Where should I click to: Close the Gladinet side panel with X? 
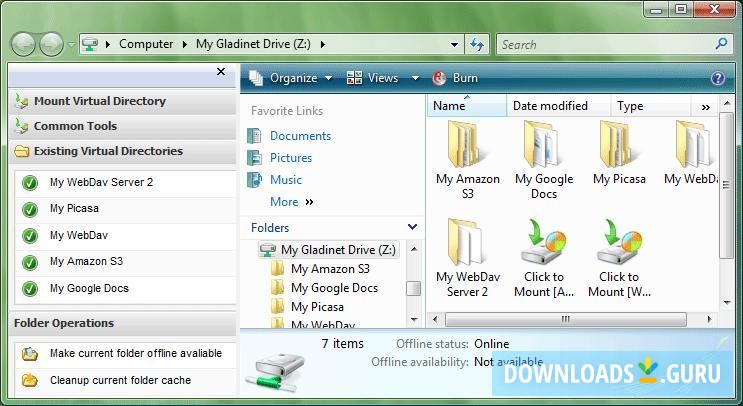tap(221, 72)
